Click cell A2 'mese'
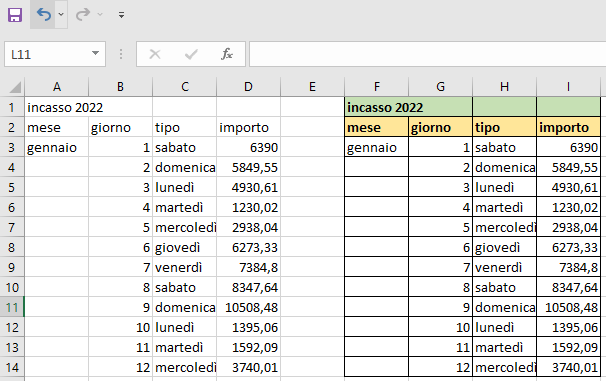 [57, 127]
